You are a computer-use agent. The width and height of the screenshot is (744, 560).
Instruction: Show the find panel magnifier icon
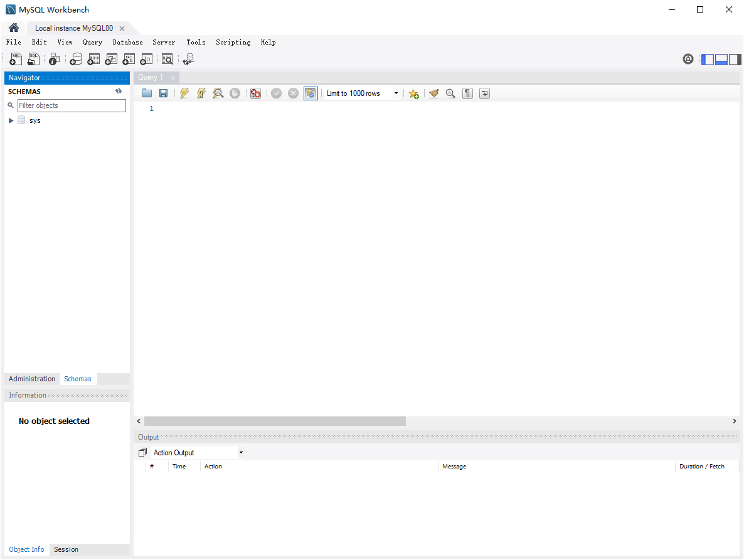point(450,93)
